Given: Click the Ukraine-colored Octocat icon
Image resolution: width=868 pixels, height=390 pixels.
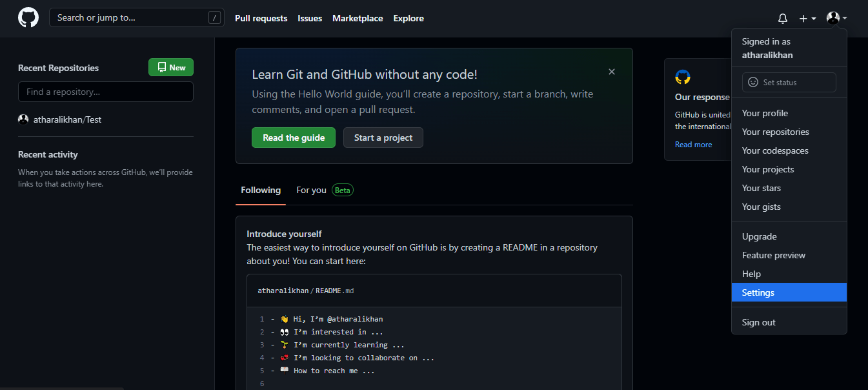Looking at the screenshot, I should pos(683,77).
